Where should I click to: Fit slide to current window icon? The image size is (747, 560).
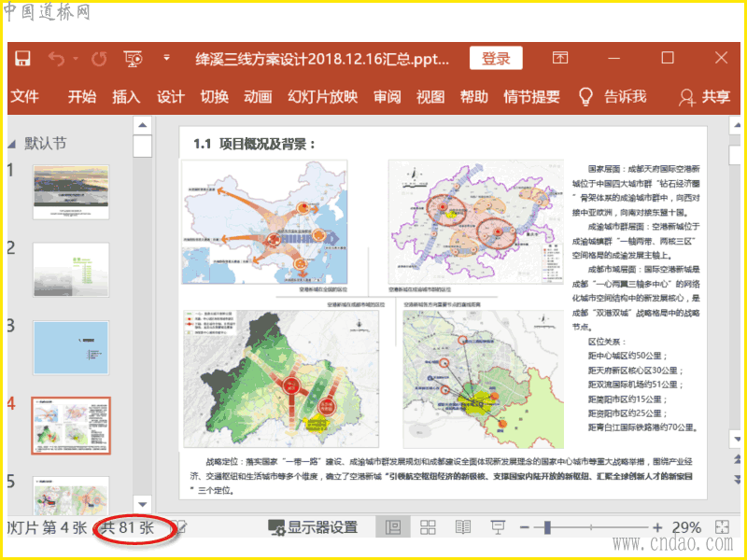(722, 526)
